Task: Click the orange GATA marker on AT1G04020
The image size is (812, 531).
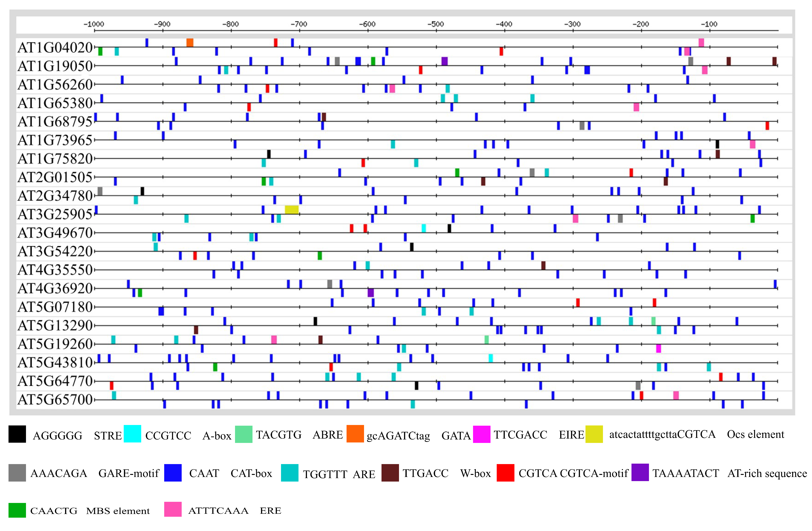Action: (190, 43)
